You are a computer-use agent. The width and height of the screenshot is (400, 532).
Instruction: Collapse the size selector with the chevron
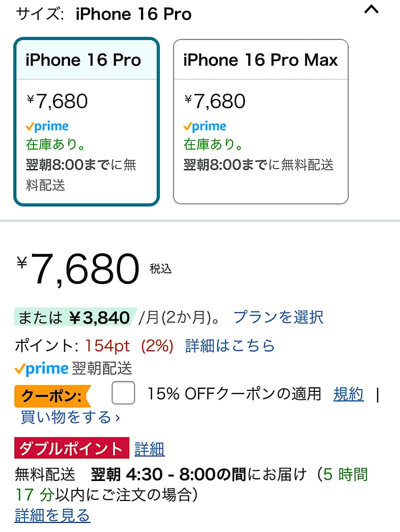(371, 10)
